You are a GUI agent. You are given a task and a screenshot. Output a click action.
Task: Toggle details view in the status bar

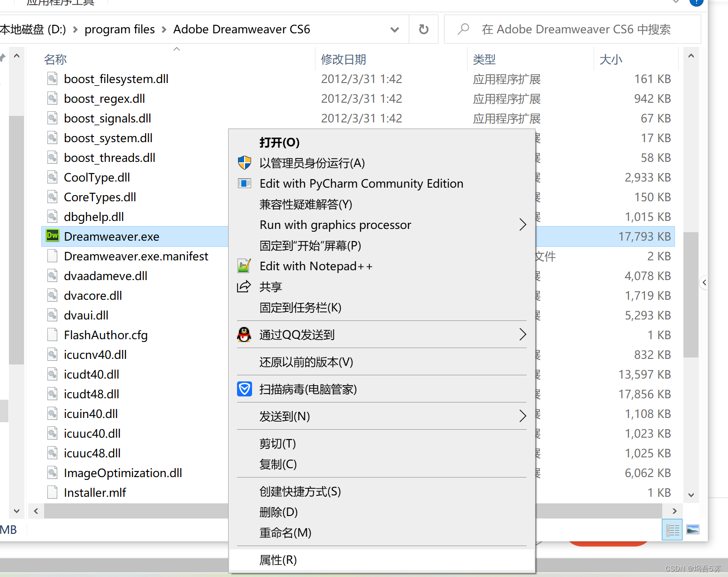(672, 529)
